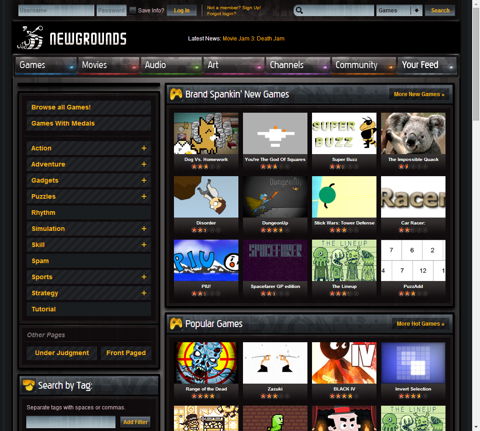
Task: Click the Under Judgment button
Action: pos(62,353)
